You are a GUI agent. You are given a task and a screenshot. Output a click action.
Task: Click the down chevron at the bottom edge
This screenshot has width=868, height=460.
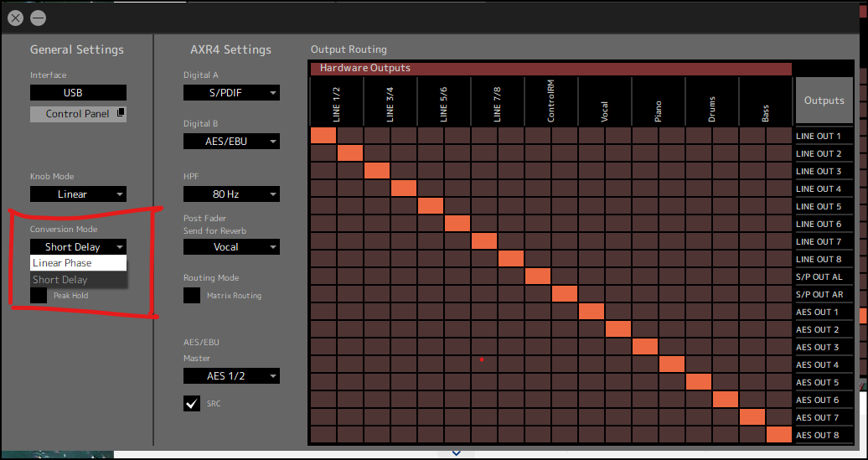click(x=457, y=453)
